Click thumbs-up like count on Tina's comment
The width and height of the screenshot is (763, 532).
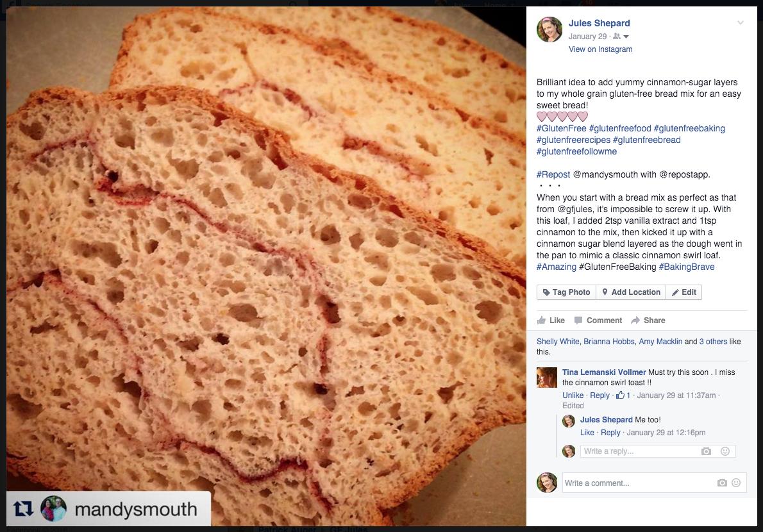tap(623, 395)
